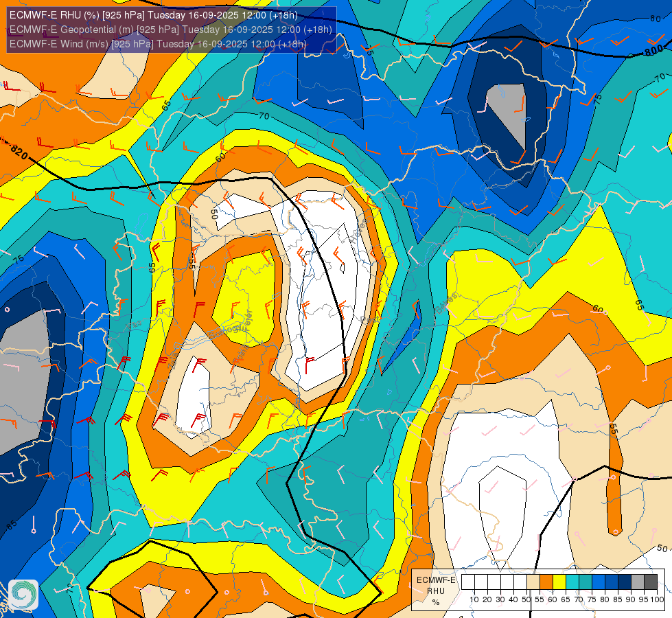The width and height of the screenshot is (672, 618).
Task: Click the green swirl logo icon
Action: 23,595
